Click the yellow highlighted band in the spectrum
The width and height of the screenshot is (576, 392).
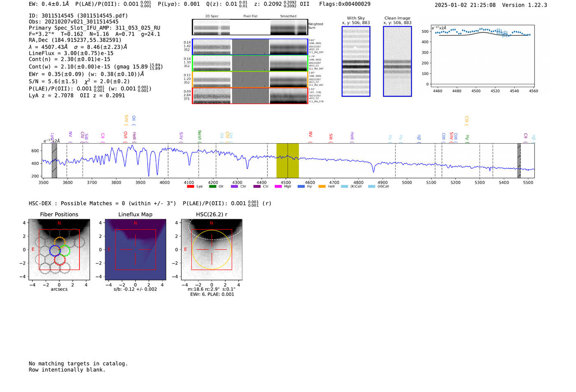(x=288, y=161)
